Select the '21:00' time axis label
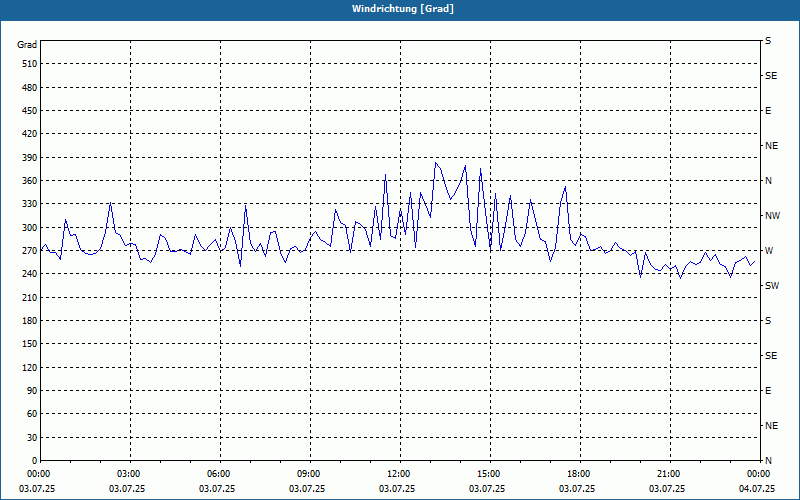The height and width of the screenshot is (500, 800). (667, 474)
